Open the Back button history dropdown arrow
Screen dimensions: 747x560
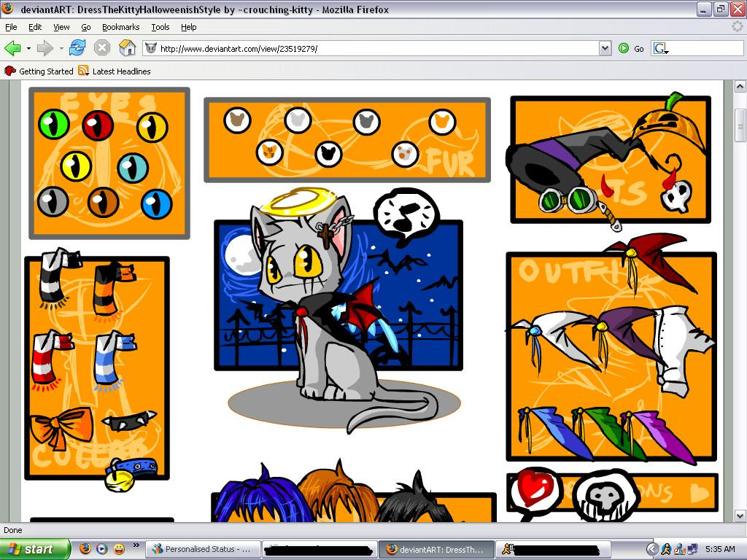28,48
